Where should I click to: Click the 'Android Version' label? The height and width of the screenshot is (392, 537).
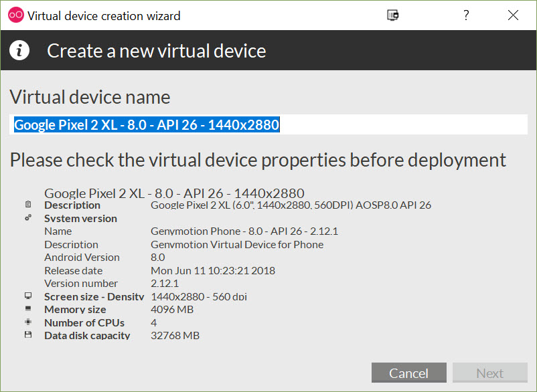coord(82,258)
